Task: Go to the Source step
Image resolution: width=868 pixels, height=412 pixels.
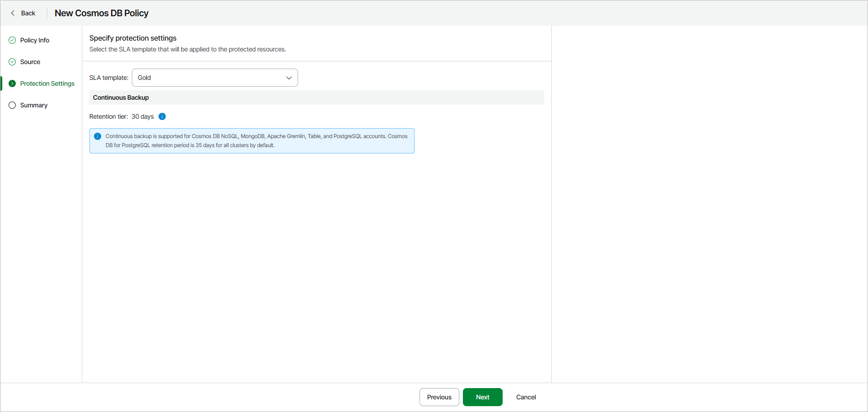Action: (30, 62)
